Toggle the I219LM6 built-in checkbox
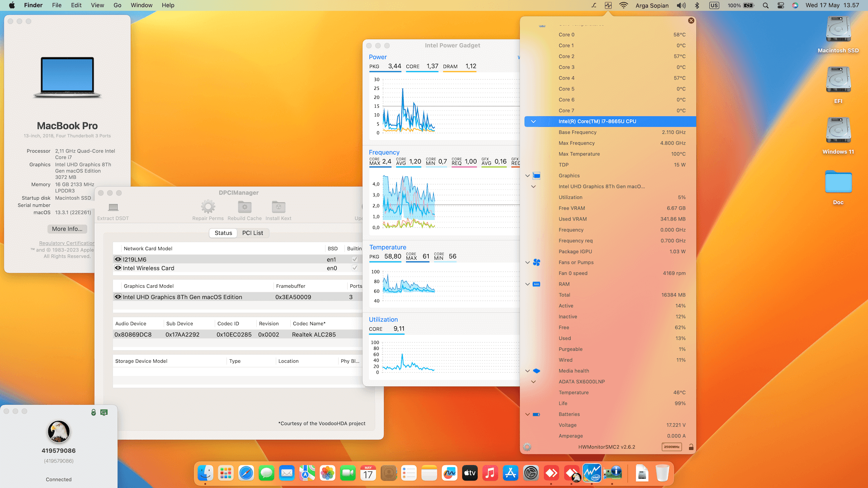868x488 pixels. point(355,259)
